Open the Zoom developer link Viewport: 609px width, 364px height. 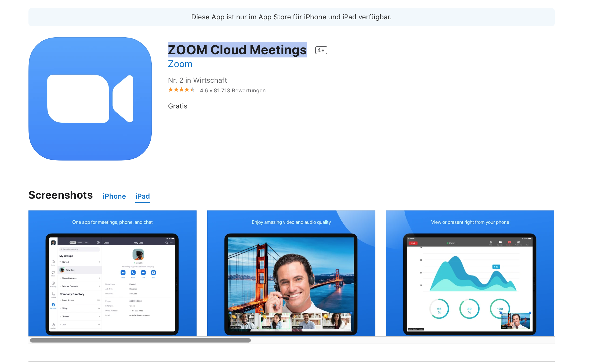pyautogui.click(x=180, y=64)
